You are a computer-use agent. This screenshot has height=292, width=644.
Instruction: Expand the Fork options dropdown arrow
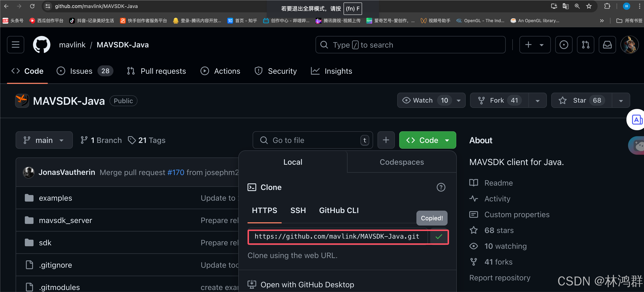coord(537,101)
